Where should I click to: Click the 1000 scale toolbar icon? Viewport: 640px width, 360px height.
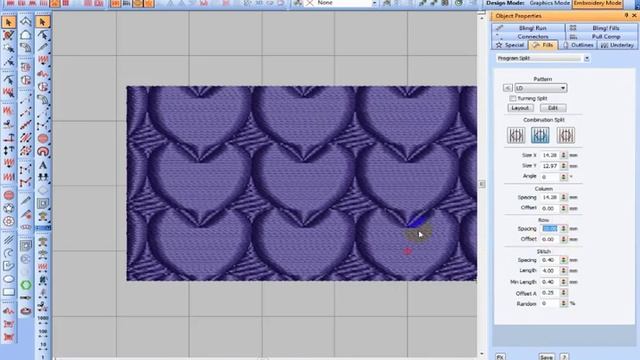42,319
